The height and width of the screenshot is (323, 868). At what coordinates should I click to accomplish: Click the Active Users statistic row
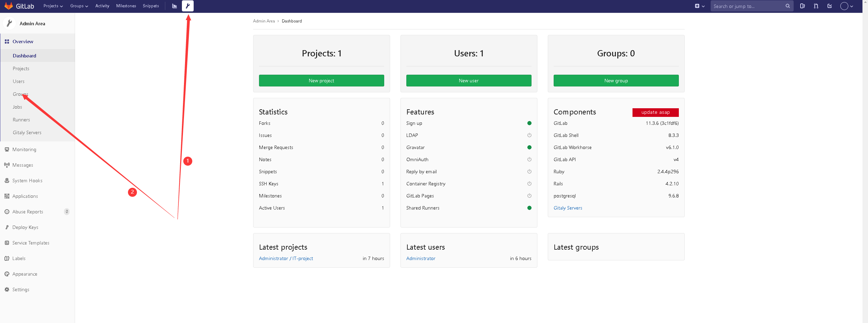tap(322, 208)
